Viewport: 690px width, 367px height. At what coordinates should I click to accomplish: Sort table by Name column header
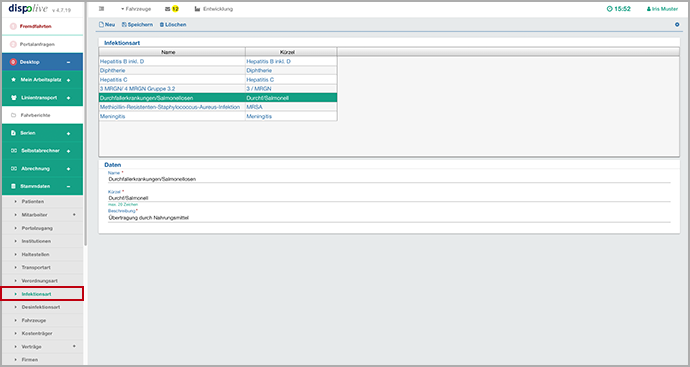[x=172, y=52]
